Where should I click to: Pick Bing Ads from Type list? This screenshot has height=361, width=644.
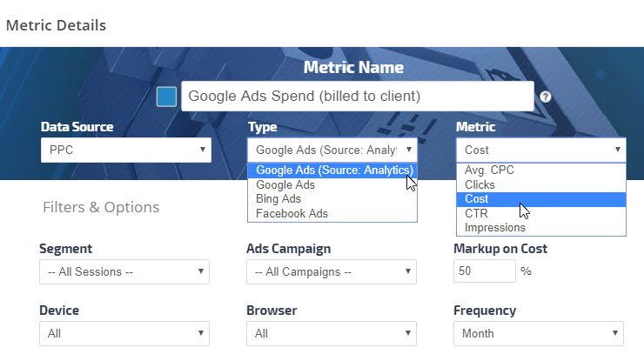[x=279, y=198]
